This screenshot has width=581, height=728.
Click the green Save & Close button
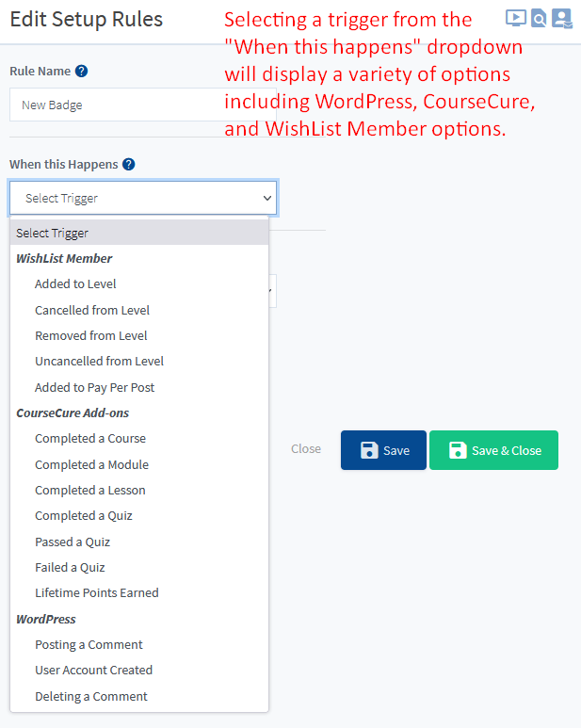coord(493,450)
